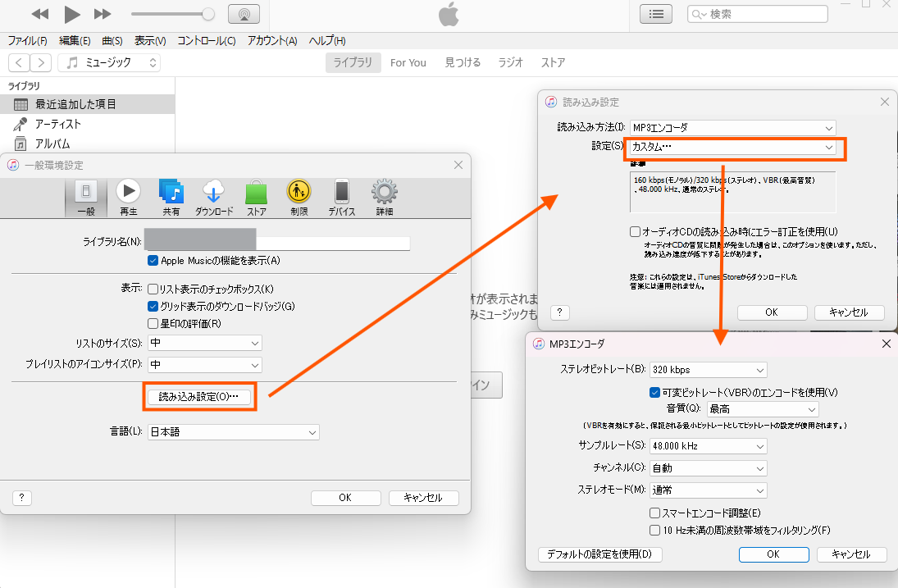
Task: Open the 共有 (Sharing) preferences icon
Action: (x=171, y=198)
